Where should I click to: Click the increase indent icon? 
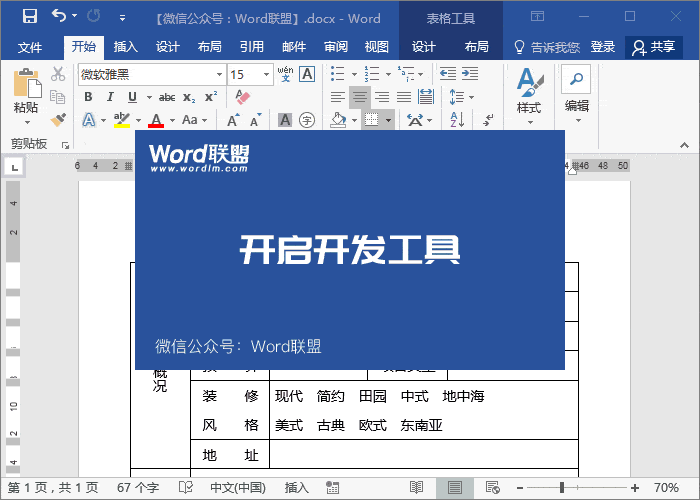coord(470,74)
